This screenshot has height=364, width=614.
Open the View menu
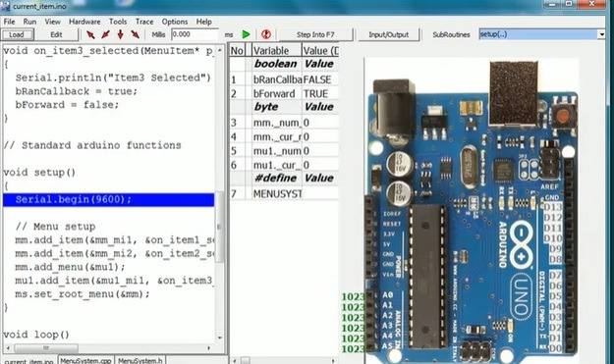52,22
